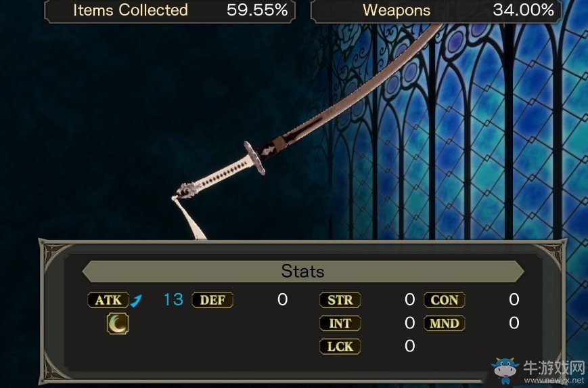Select the ATK stat badge
The height and width of the screenshot is (388, 588).
(x=108, y=300)
